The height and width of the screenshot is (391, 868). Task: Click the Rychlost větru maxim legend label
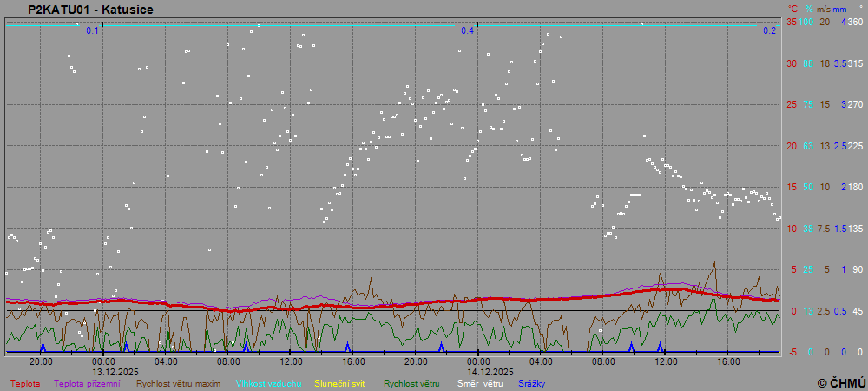179,383
